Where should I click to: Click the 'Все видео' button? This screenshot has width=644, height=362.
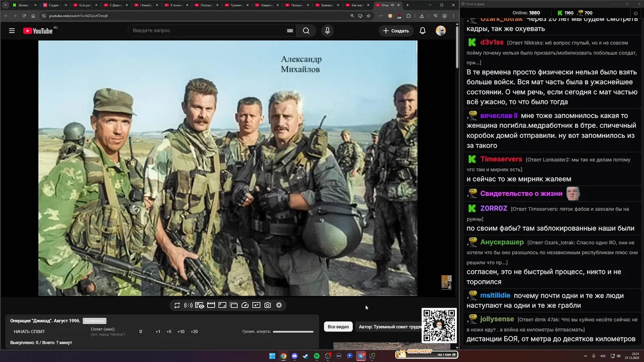[338, 327]
